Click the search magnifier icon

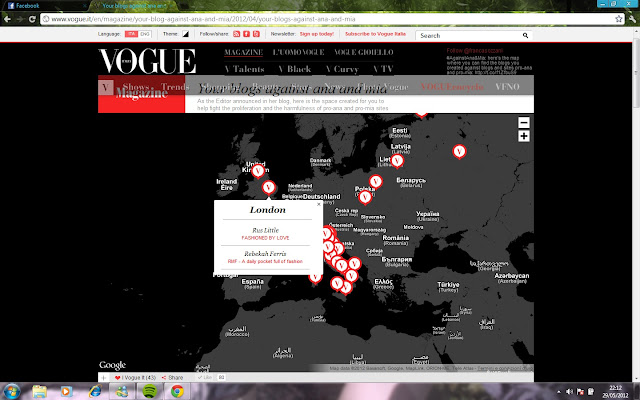(525, 36)
